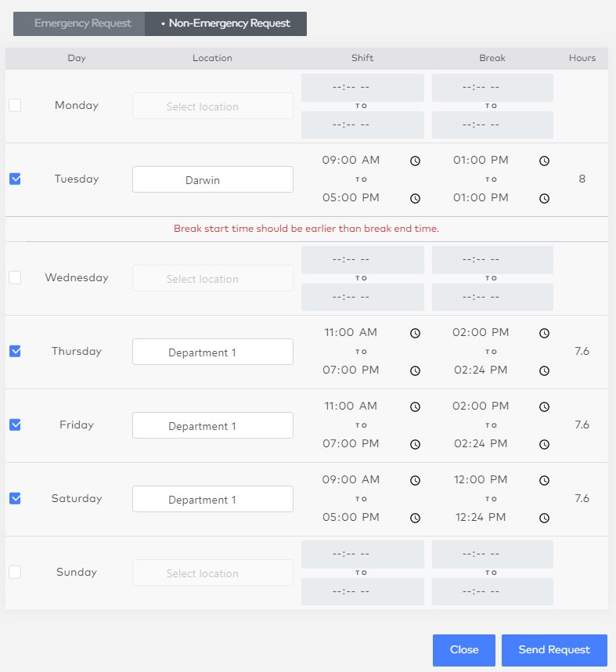Open clock picker for Friday shift start
The image size is (616, 672).
[415, 406]
